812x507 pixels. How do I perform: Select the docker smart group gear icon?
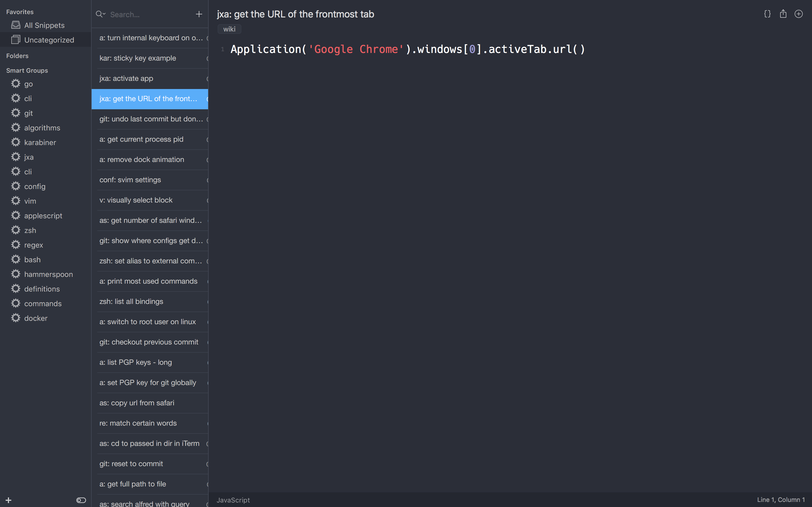pyautogui.click(x=16, y=318)
